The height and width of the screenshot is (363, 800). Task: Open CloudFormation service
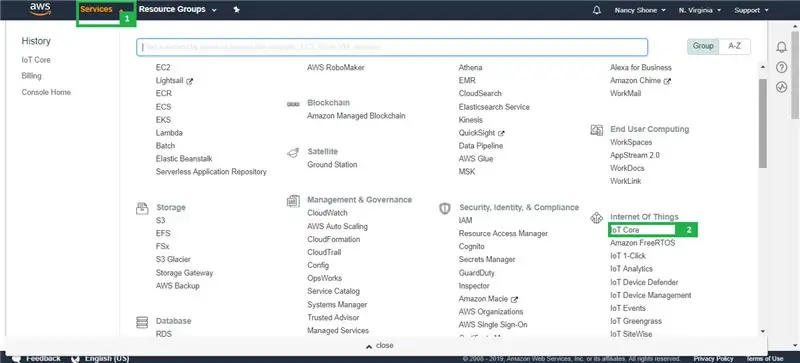coord(334,239)
